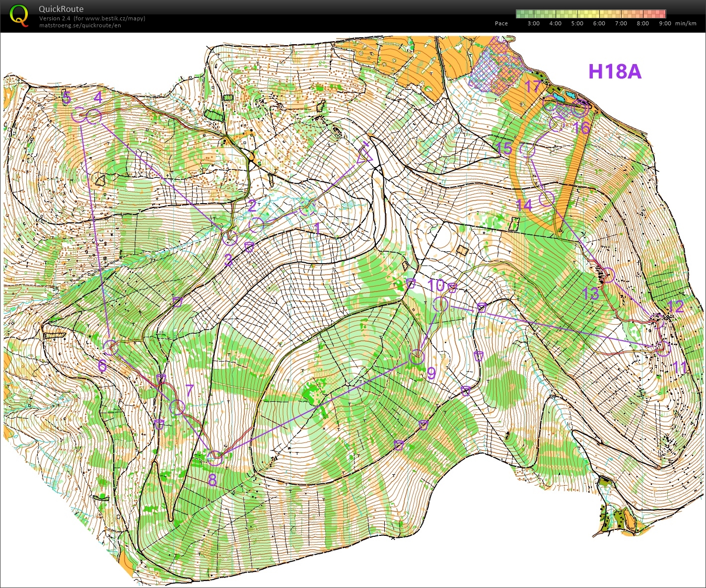The image size is (706, 588).
Task: Select control circle 4 near top left
Action: click(x=94, y=117)
